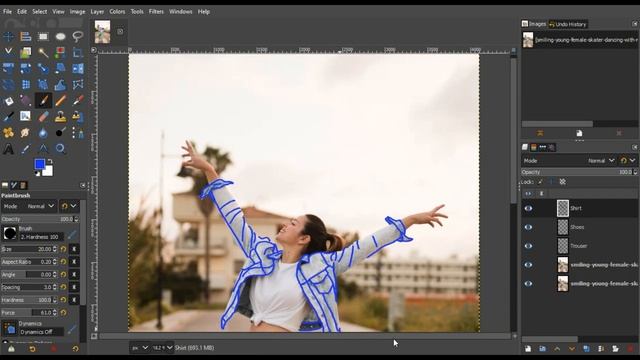Open tool options tab configuration menu

coord(83,185)
